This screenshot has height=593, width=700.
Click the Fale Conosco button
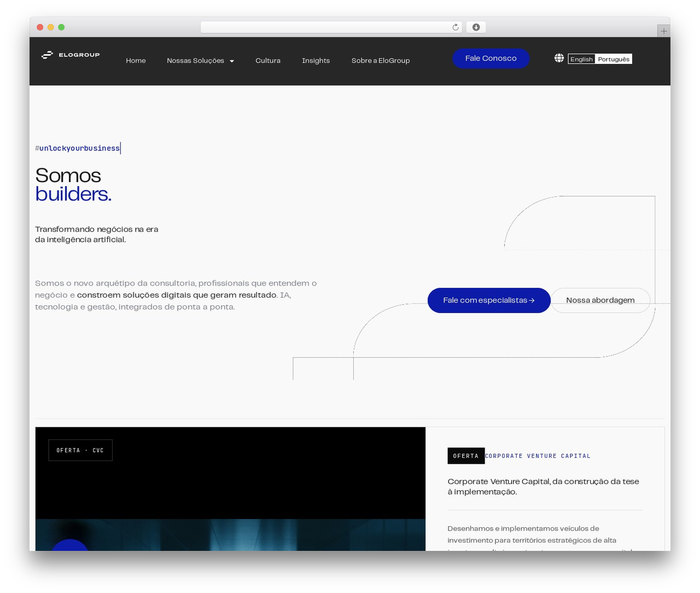[491, 59]
